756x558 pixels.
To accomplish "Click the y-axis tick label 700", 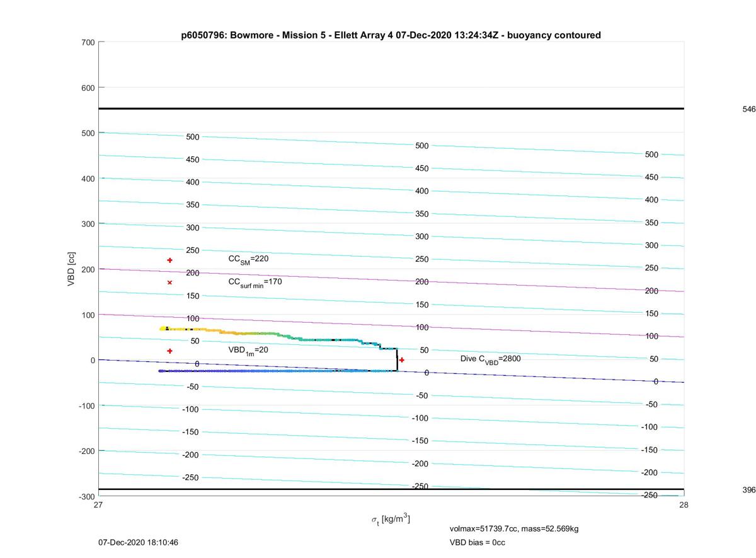I will 88,42.
